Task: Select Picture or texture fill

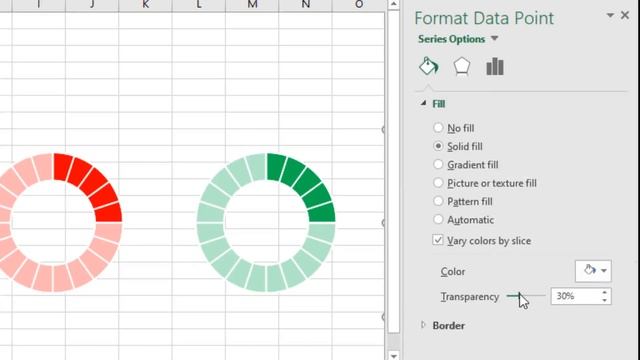Action: click(x=438, y=183)
